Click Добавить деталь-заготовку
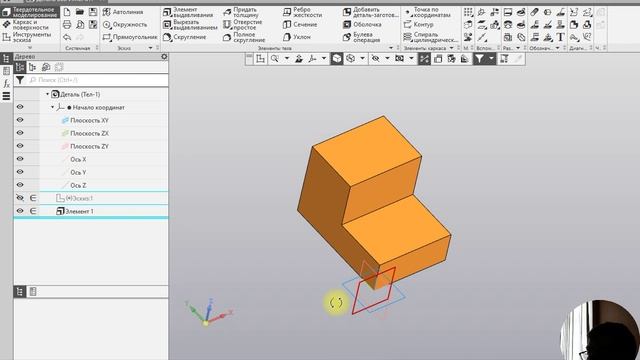Screen dimensions: 640x360 [371, 12]
